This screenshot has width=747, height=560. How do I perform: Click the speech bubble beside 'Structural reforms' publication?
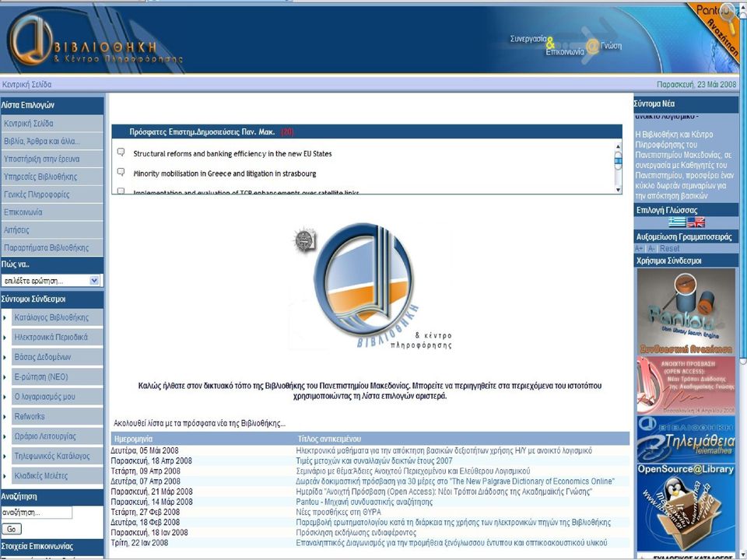[121, 152]
